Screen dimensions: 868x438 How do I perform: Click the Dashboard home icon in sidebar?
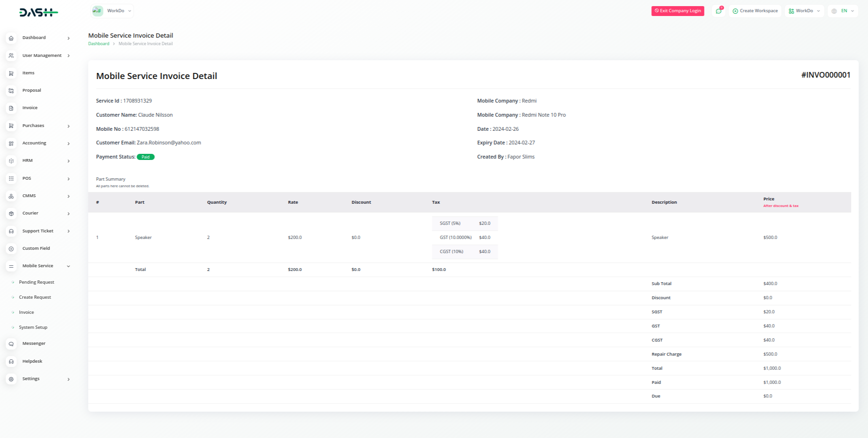pos(11,38)
